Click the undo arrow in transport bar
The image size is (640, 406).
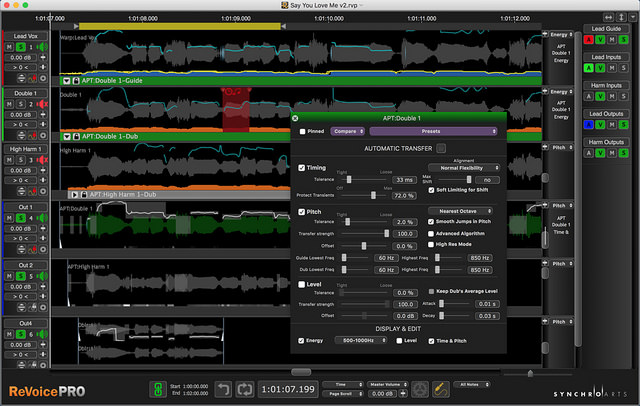(x=223, y=389)
